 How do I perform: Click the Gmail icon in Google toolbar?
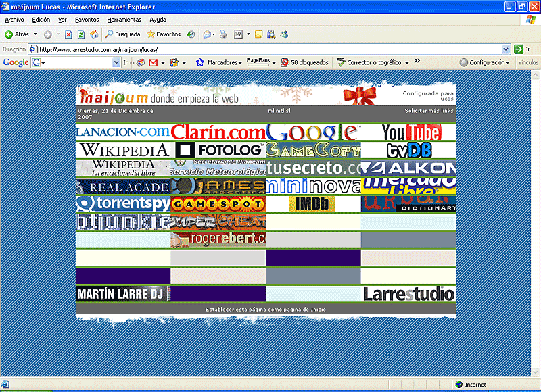[153, 62]
